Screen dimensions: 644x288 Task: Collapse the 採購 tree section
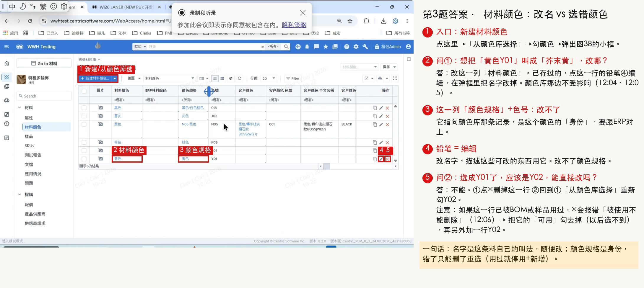click(19, 194)
